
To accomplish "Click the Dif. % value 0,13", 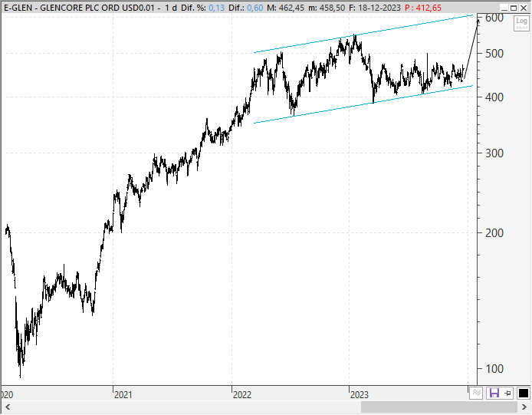I will (x=216, y=8).
